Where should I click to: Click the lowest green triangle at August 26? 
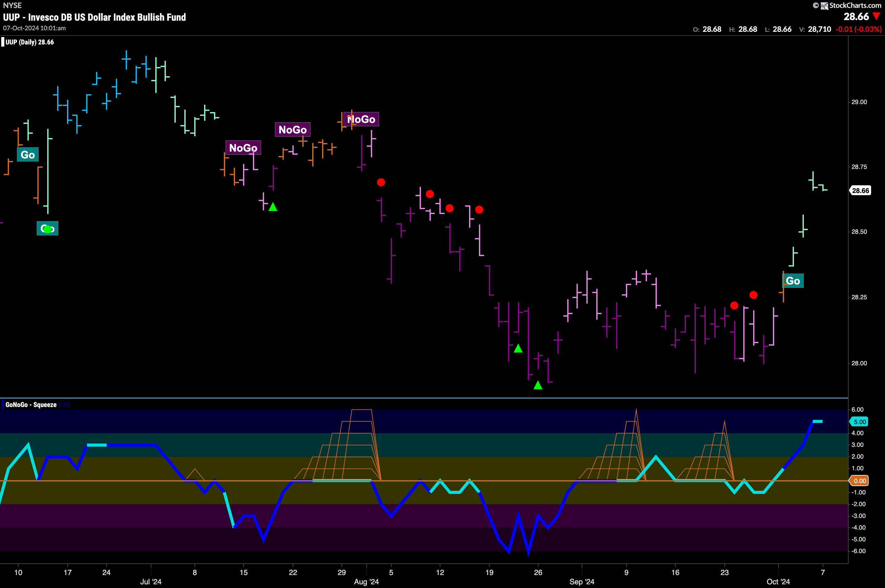coord(538,385)
